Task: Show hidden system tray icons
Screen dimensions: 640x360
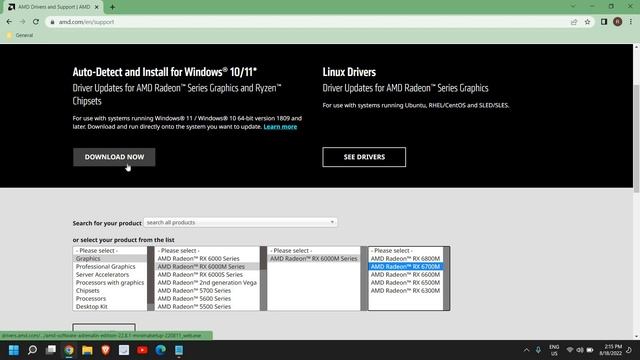Action: (x=526, y=350)
